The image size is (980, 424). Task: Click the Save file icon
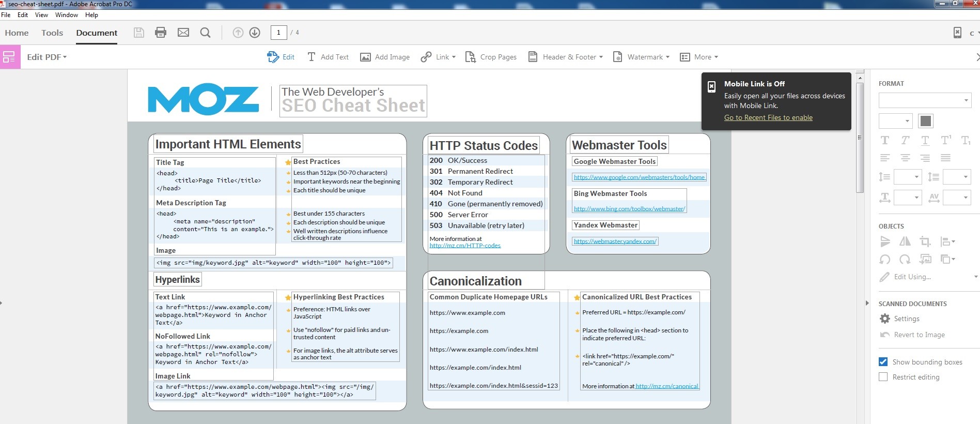pos(138,33)
